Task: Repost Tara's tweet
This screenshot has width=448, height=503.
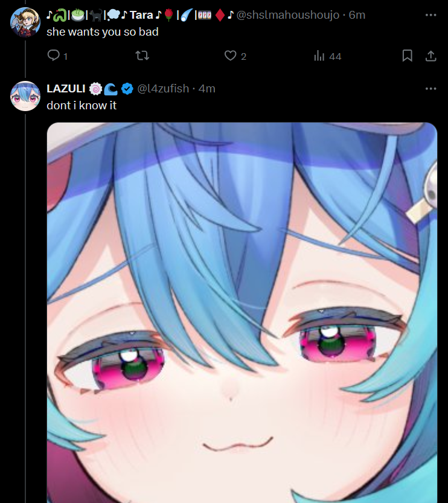Action: click(x=142, y=56)
